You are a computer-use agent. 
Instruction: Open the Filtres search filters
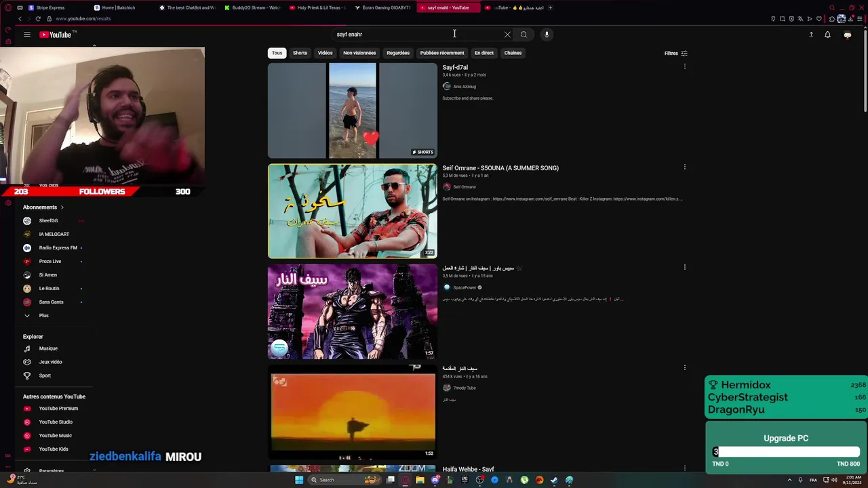click(676, 53)
